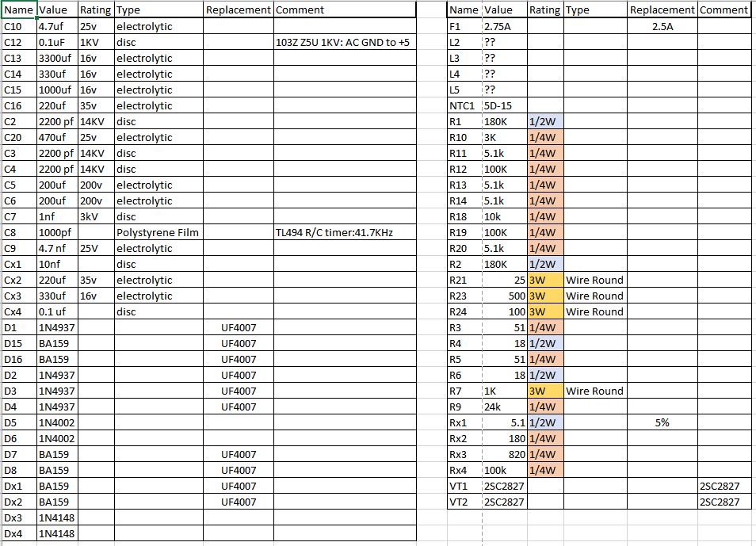The height and width of the screenshot is (546, 756).
Task: Select the R3 name cell
Action: 465,328
